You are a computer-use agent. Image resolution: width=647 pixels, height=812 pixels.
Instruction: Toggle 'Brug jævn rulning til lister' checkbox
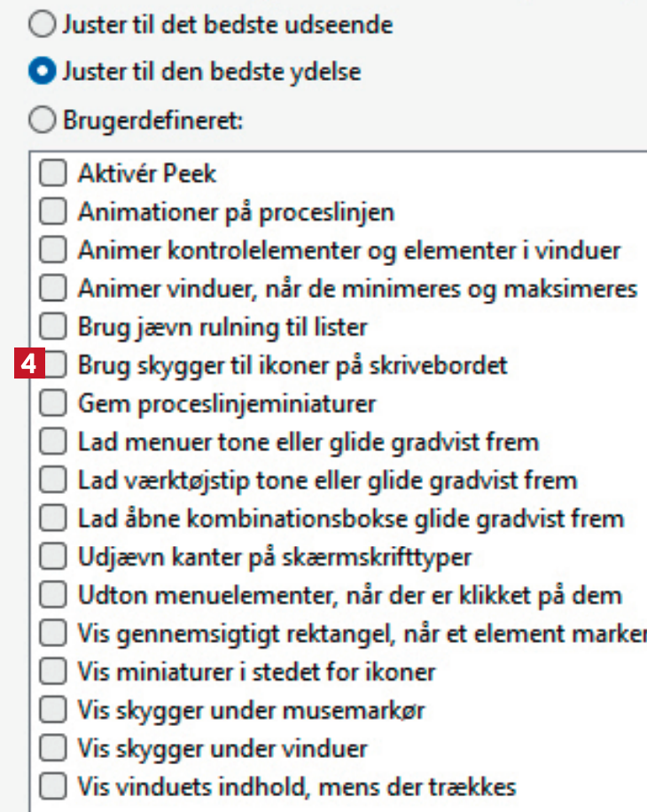coord(53,327)
